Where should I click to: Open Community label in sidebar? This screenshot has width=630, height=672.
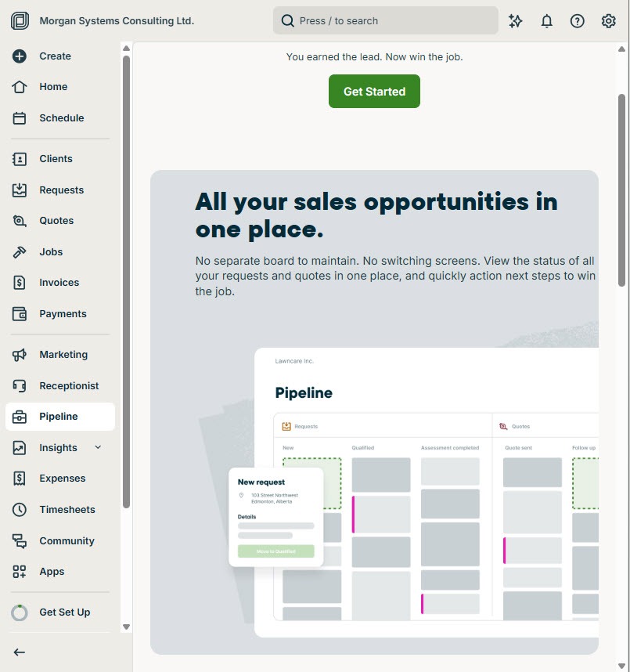(67, 541)
